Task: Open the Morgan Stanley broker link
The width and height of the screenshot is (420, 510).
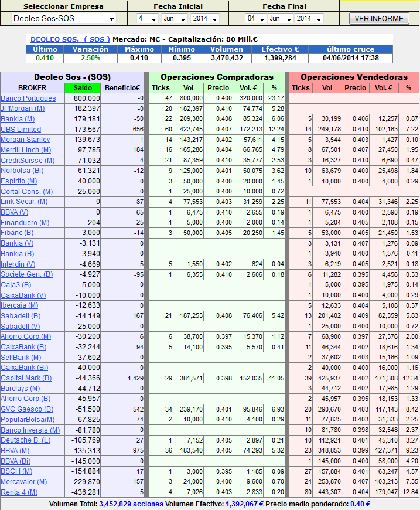Action: (x=25, y=140)
